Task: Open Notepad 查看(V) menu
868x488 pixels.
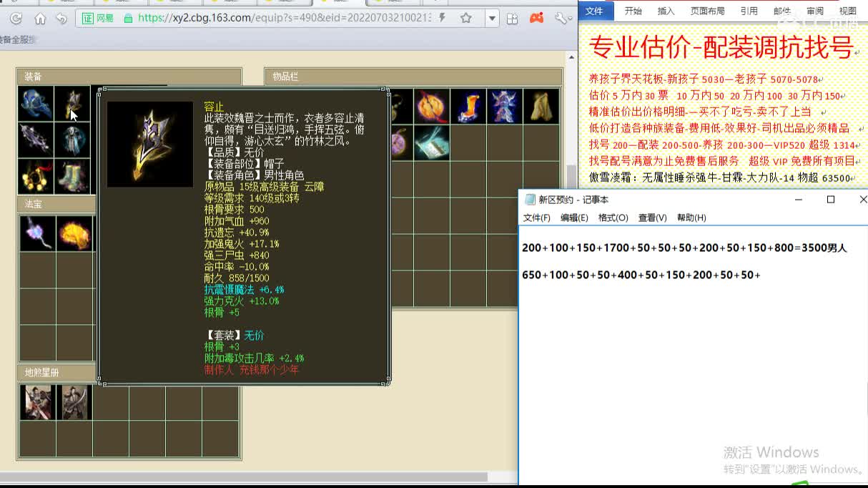Action: (652, 218)
